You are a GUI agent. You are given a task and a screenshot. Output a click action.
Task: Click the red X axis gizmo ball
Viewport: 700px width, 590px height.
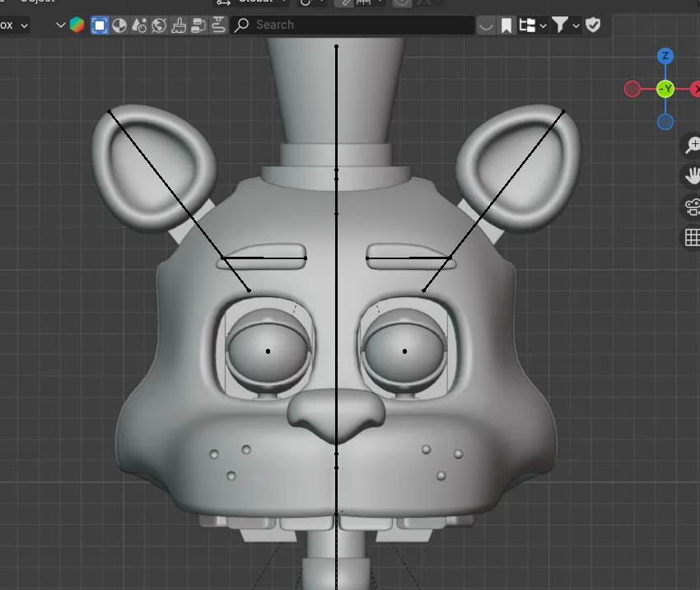pyautogui.click(x=696, y=89)
